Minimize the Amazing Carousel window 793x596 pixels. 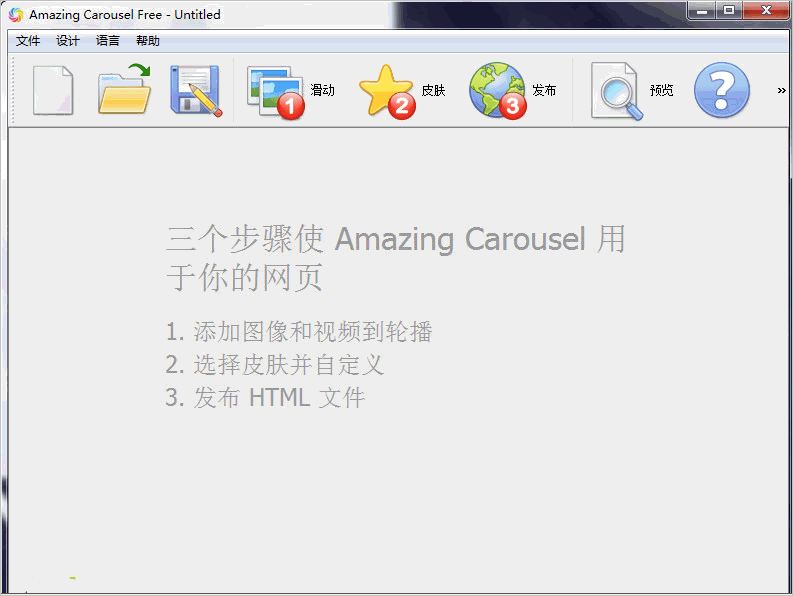coord(701,10)
